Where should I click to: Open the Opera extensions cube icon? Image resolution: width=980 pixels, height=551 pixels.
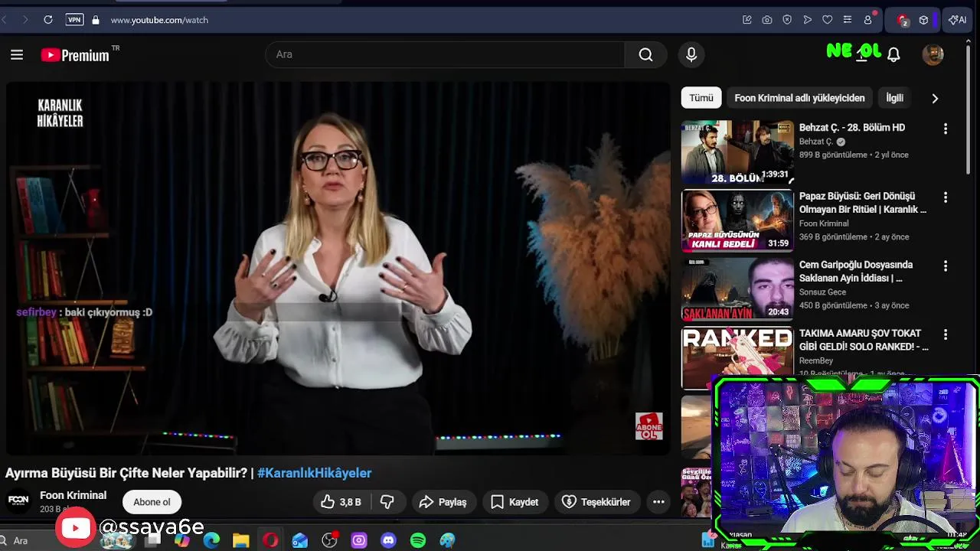pos(924,20)
